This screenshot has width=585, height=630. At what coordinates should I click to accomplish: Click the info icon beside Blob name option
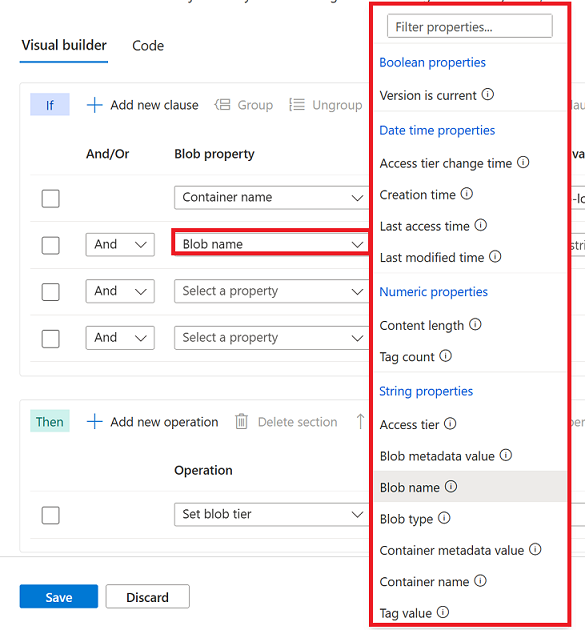click(451, 487)
